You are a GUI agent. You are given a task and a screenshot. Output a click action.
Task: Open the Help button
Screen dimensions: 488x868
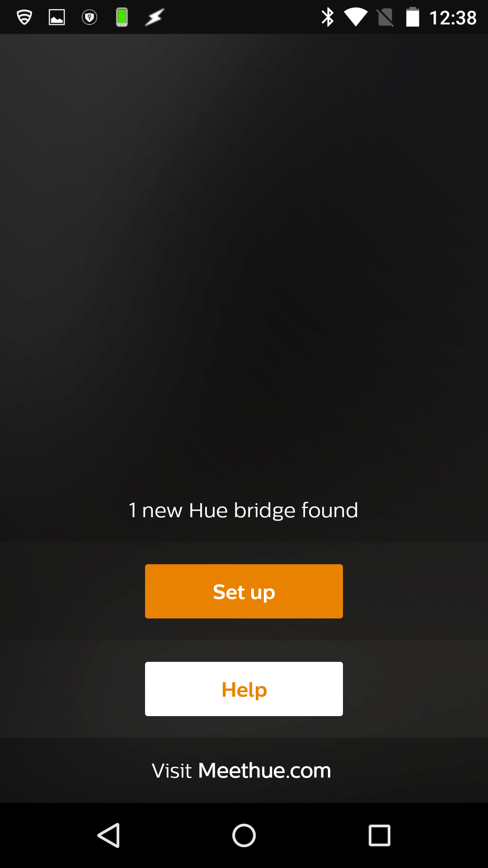coord(244,689)
